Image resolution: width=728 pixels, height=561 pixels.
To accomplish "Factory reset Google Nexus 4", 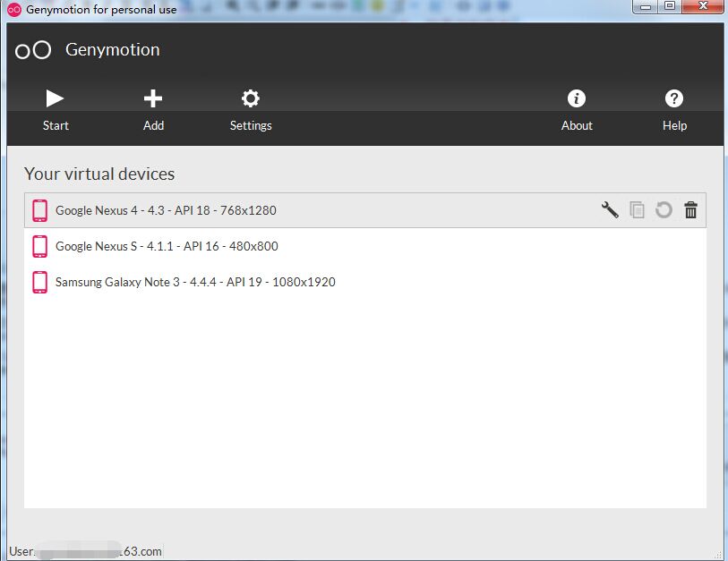I will pos(664,209).
